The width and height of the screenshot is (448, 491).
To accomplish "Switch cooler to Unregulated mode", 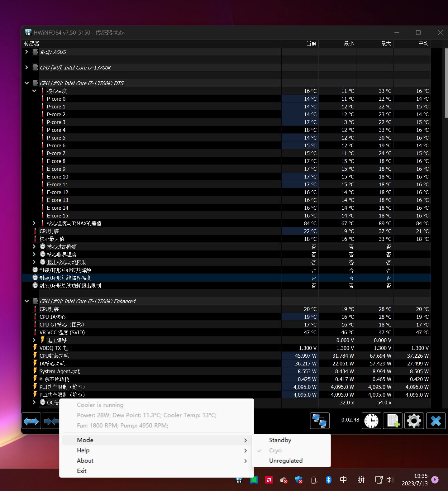I will pyautogui.click(x=286, y=461).
